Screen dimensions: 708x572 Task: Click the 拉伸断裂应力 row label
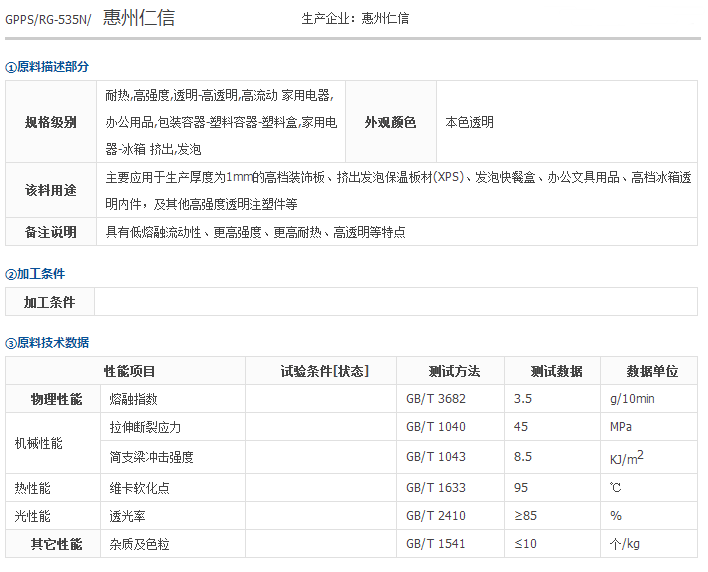[145, 427]
